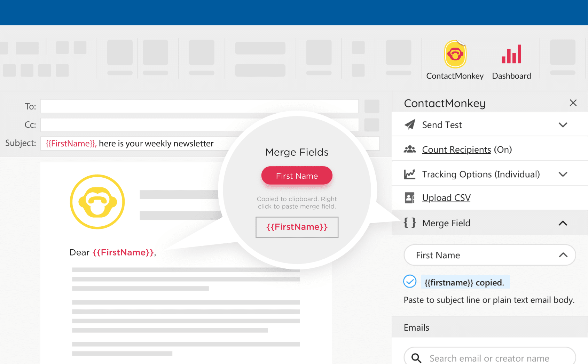Viewport: 588px width, 364px height.
Task: Click the blue checkmark beside firstname copied
Action: click(x=410, y=282)
